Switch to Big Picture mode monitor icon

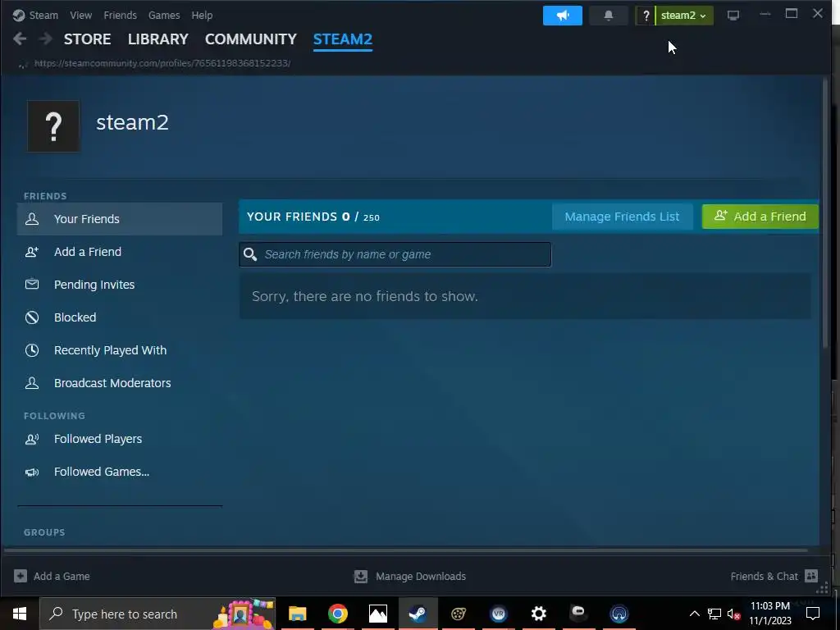coord(733,16)
